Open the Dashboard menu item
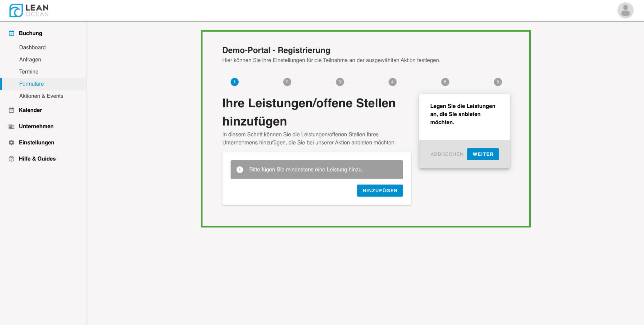The width and height of the screenshot is (644, 325). click(32, 47)
